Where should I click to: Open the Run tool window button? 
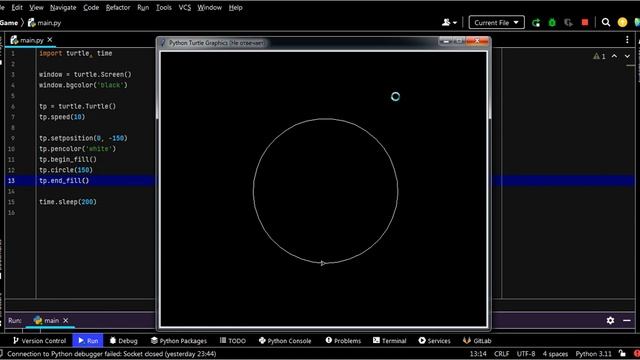(88, 340)
